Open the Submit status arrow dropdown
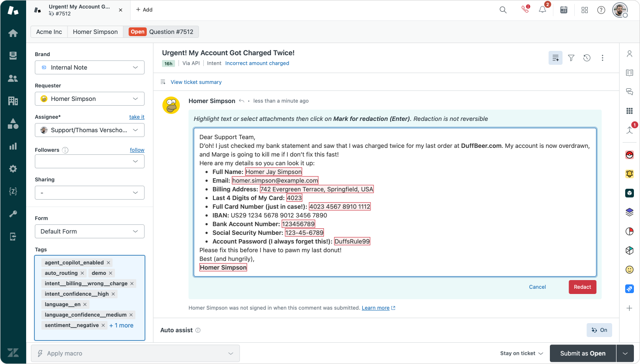The width and height of the screenshot is (640, 364). click(x=625, y=354)
